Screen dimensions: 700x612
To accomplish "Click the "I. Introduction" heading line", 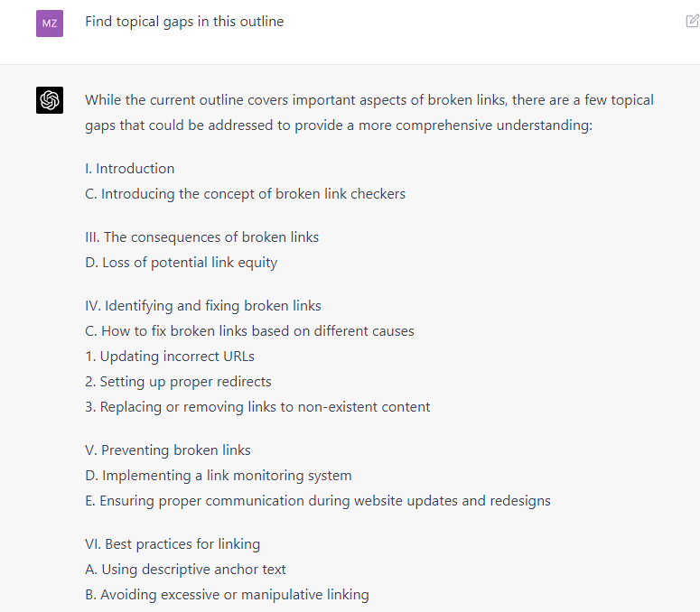I will pos(130,169).
